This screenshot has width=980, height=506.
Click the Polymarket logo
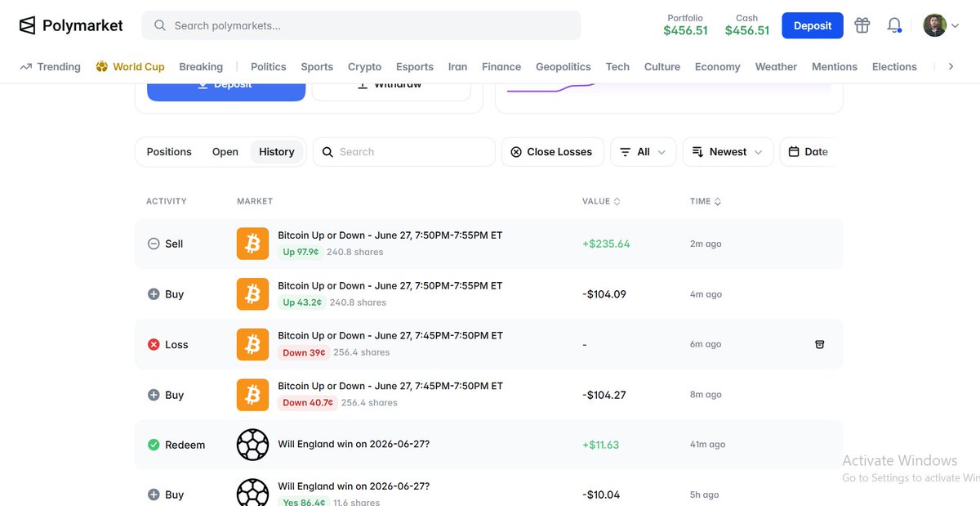click(71, 25)
